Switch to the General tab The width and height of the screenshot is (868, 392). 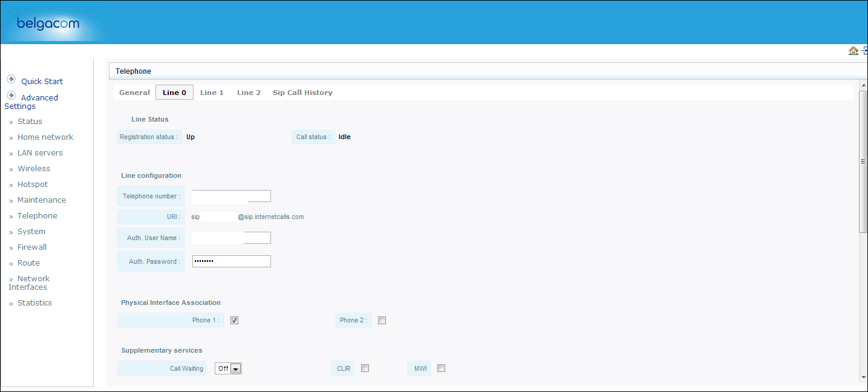134,93
